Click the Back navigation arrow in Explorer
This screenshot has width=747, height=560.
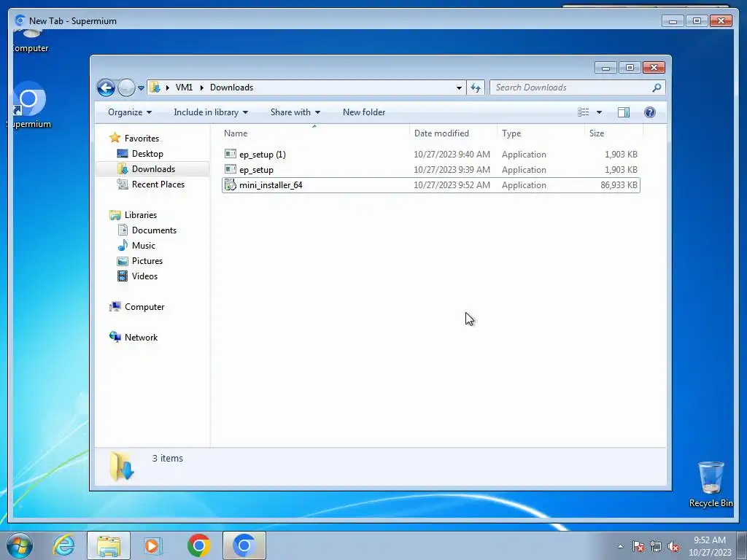click(106, 87)
